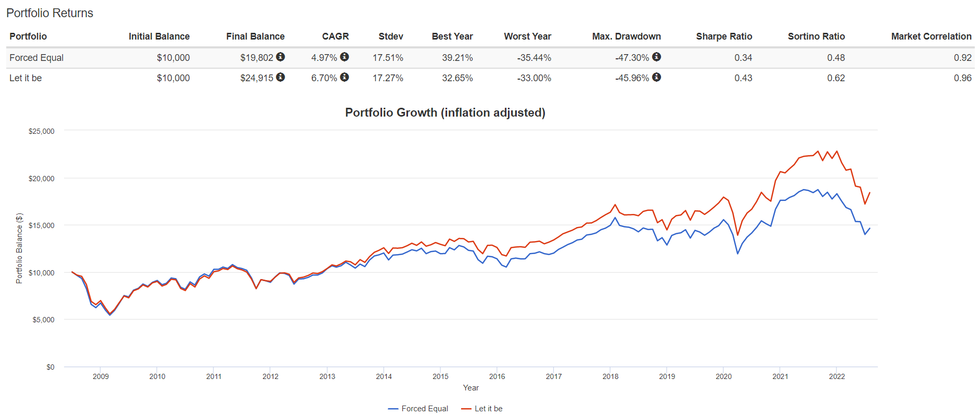Click the 2020 label on the year axis
Screen dimensions: 980x417
tap(723, 376)
